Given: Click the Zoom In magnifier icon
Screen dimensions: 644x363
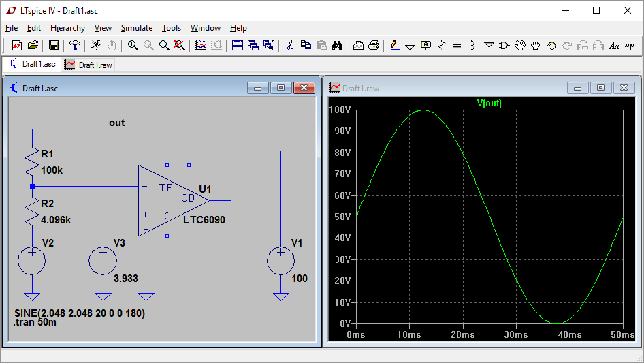Looking at the screenshot, I should pos(132,45).
